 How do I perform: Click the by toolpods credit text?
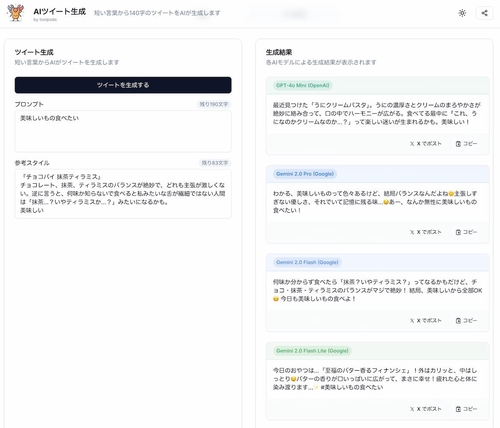click(45, 20)
